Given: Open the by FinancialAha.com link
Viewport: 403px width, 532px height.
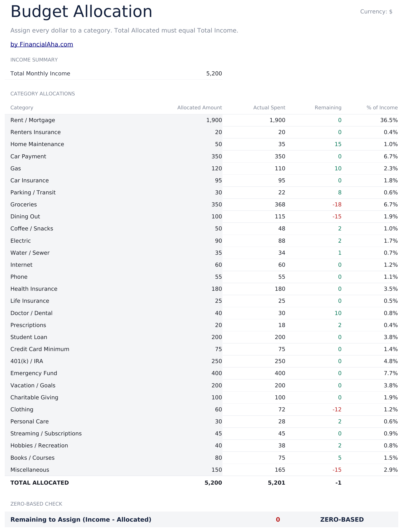Looking at the screenshot, I should [42, 44].
